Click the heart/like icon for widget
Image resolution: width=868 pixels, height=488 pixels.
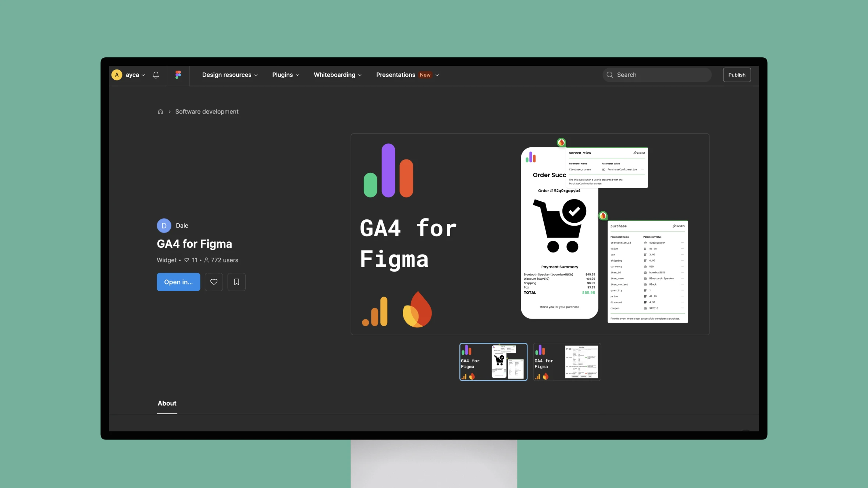coord(214,281)
